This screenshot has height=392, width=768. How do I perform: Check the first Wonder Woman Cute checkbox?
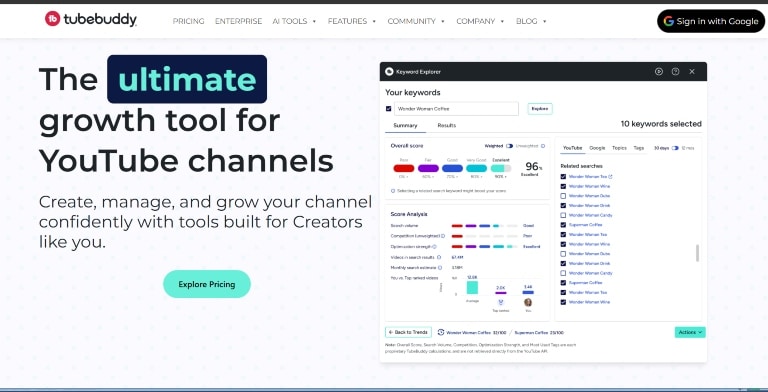[563, 196]
